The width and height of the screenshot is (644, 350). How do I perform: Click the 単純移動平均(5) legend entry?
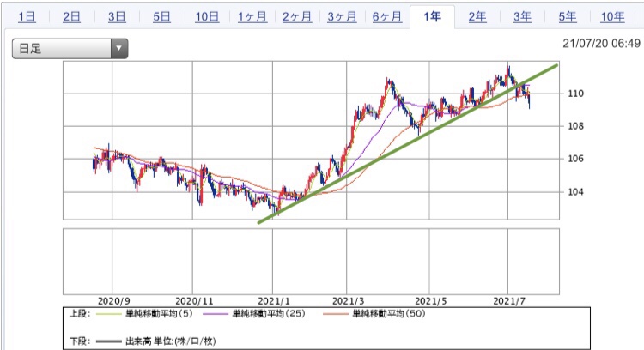[x=159, y=314]
